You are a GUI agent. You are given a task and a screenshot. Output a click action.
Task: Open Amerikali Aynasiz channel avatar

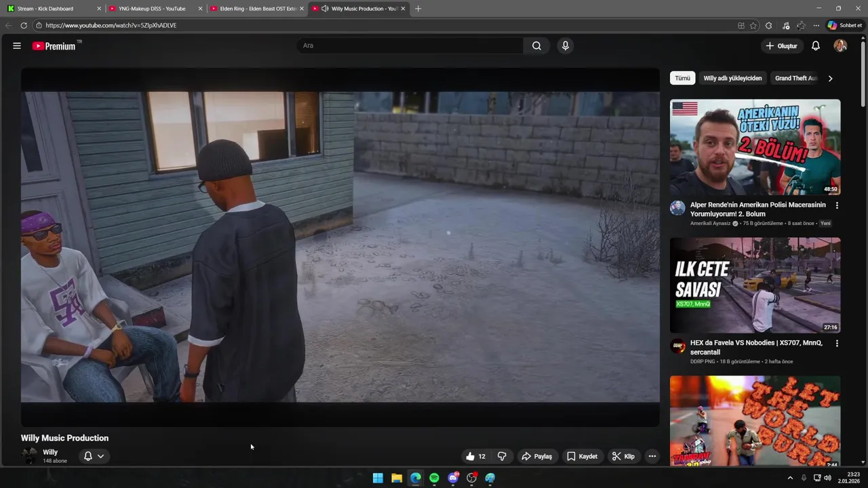point(677,207)
